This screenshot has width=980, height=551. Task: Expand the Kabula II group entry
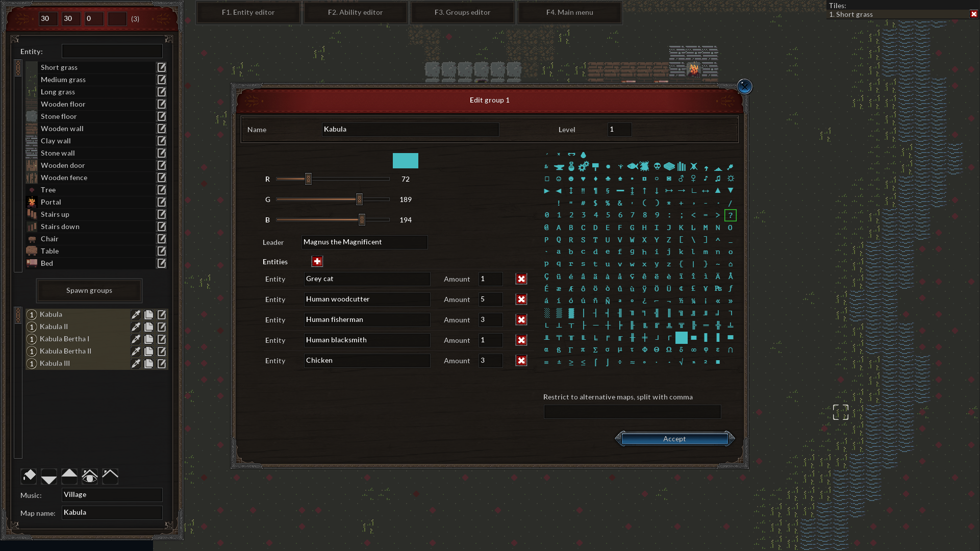(x=31, y=327)
